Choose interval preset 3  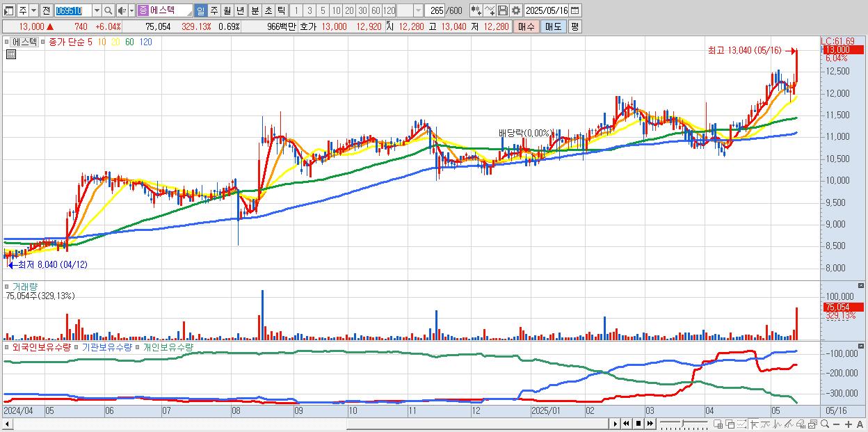pyautogui.click(x=309, y=10)
